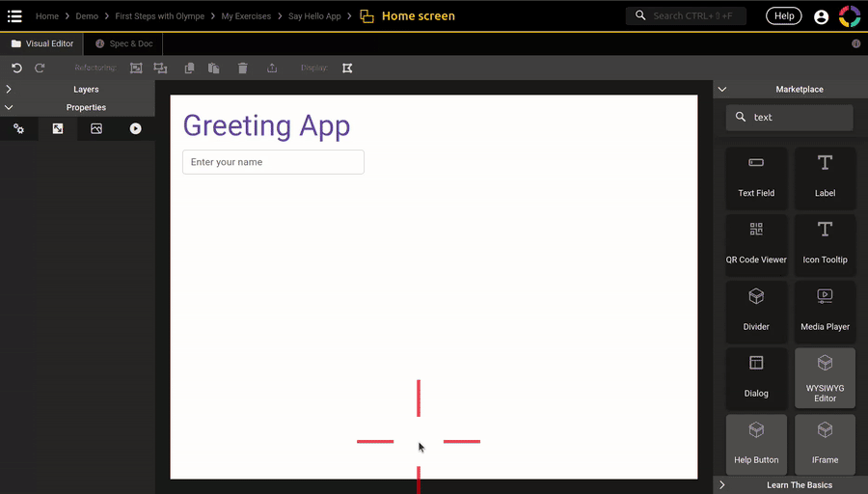Screen dimensions: 868x494
Task: Select the Media Player component
Action: click(x=825, y=310)
